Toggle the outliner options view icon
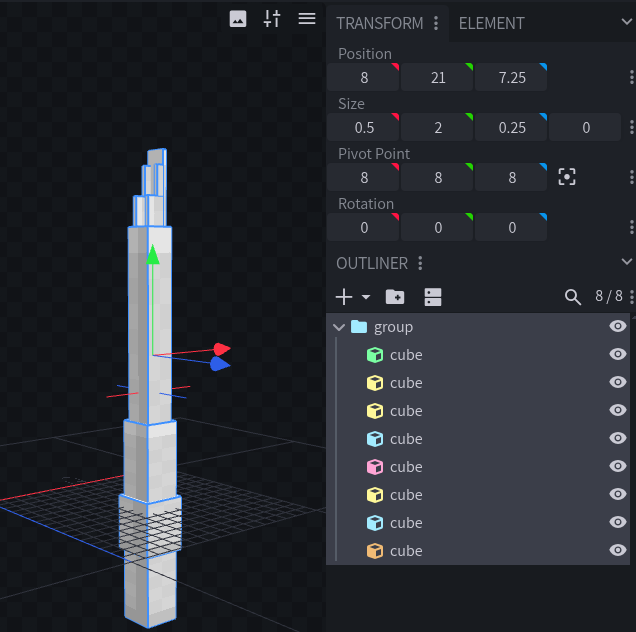The width and height of the screenshot is (636, 632). [433, 297]
